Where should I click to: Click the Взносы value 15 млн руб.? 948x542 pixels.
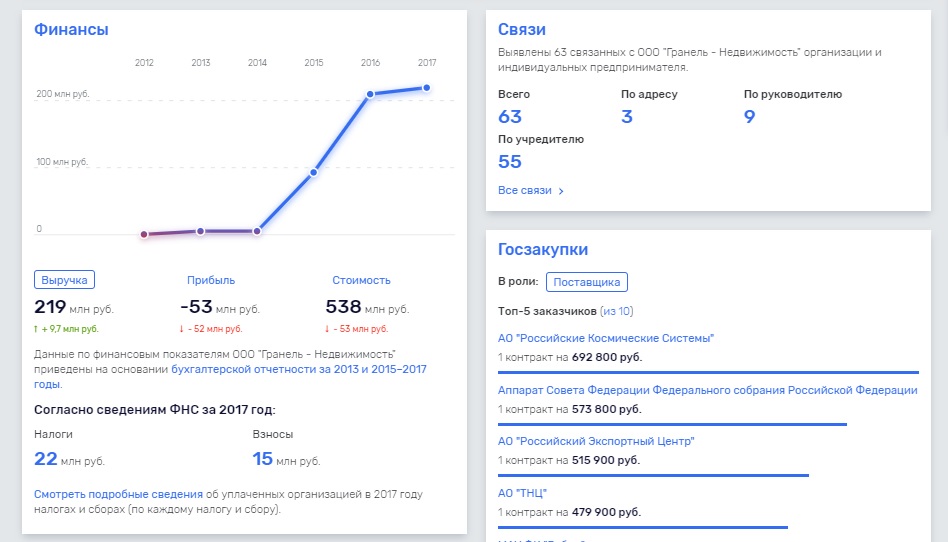[287, 459]
